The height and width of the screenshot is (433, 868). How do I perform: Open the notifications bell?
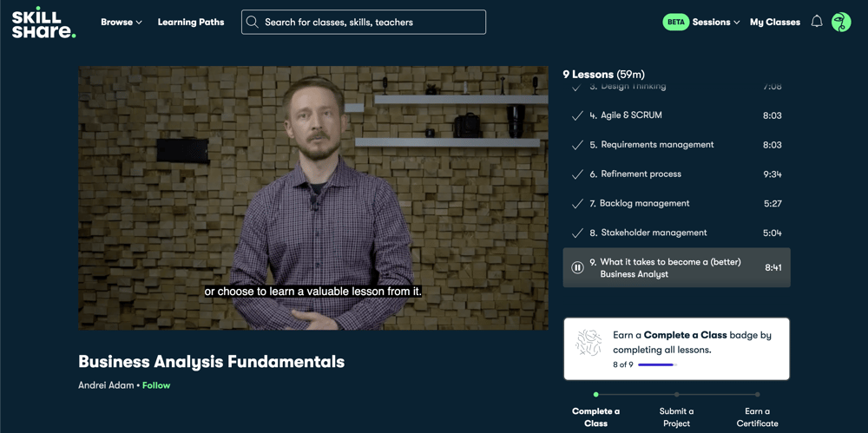pos(817,22)
